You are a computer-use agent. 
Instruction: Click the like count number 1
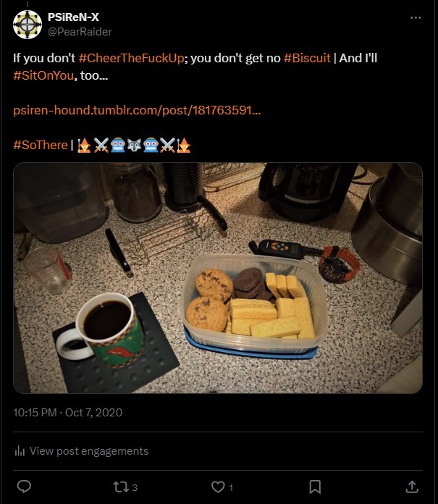click(x=231, y=487)
